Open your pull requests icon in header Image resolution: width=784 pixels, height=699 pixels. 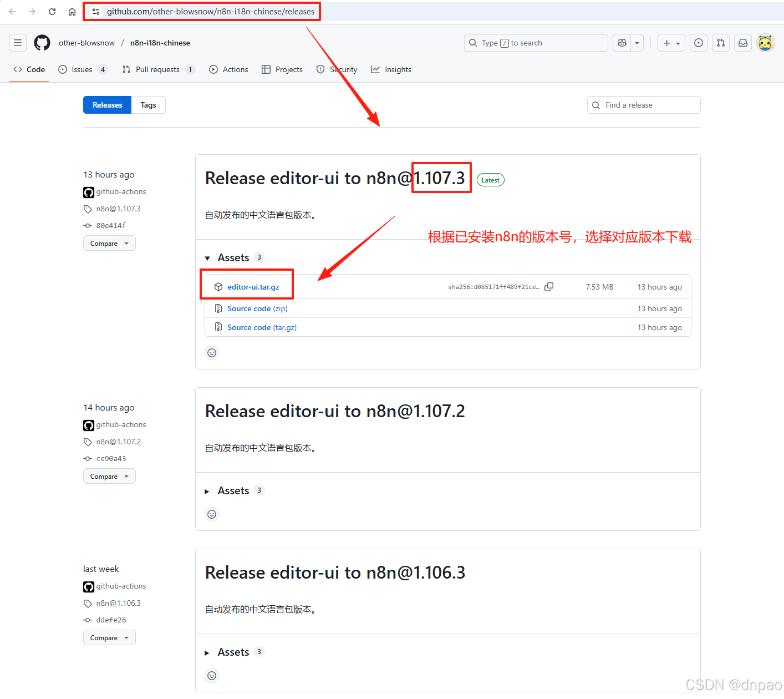(x=721, y=43)
